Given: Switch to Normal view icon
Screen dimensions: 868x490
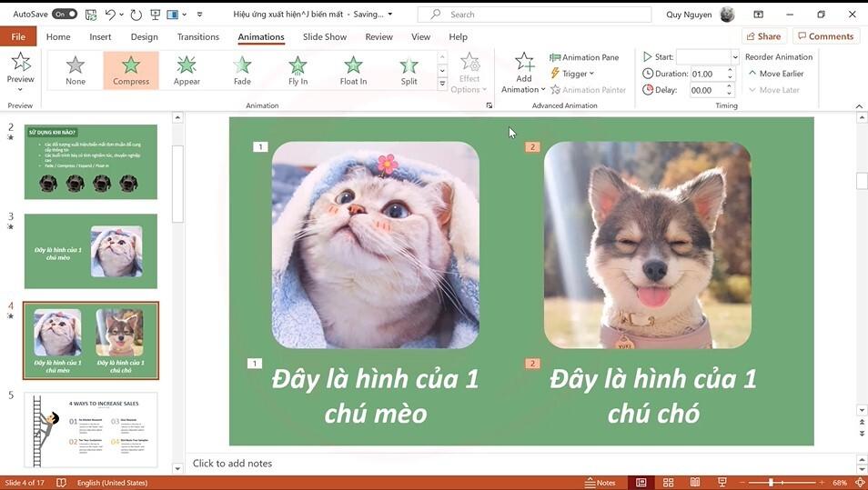Looking at the screenshot, I should (641, 482).
